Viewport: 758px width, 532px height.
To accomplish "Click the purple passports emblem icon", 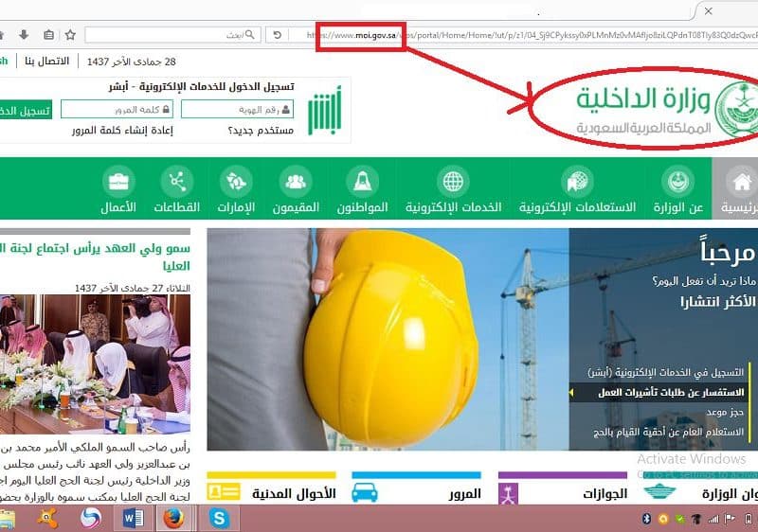I will (x=508, y=494).
